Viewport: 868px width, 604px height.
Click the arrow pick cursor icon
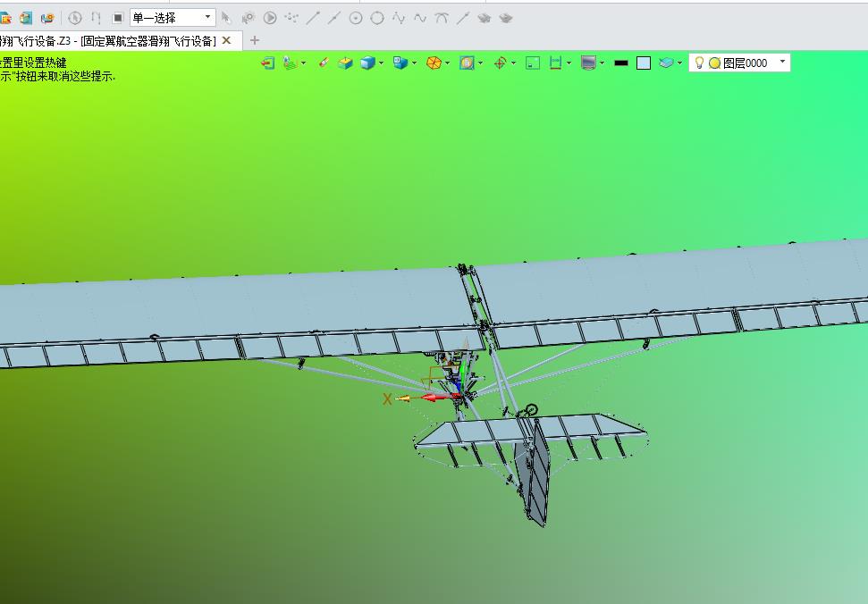coord(226,18)
